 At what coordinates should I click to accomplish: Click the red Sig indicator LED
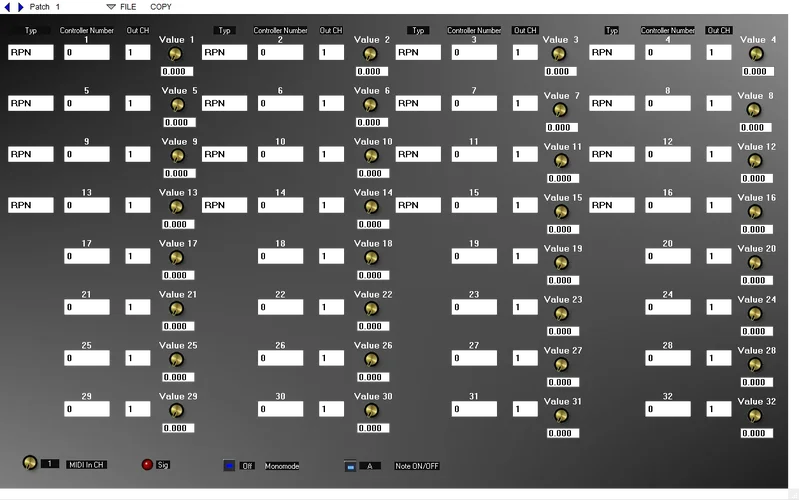point(147,464)
